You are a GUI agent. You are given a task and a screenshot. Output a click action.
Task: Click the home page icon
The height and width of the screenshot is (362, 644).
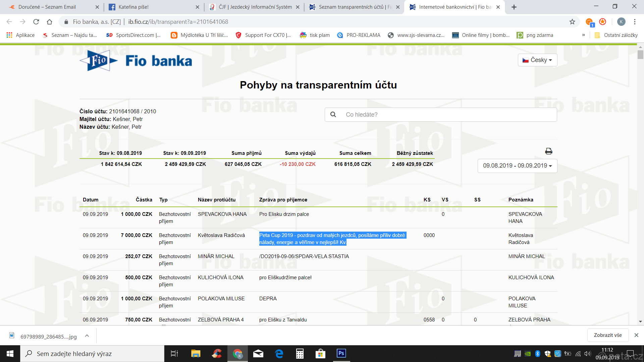click(50, 22)
